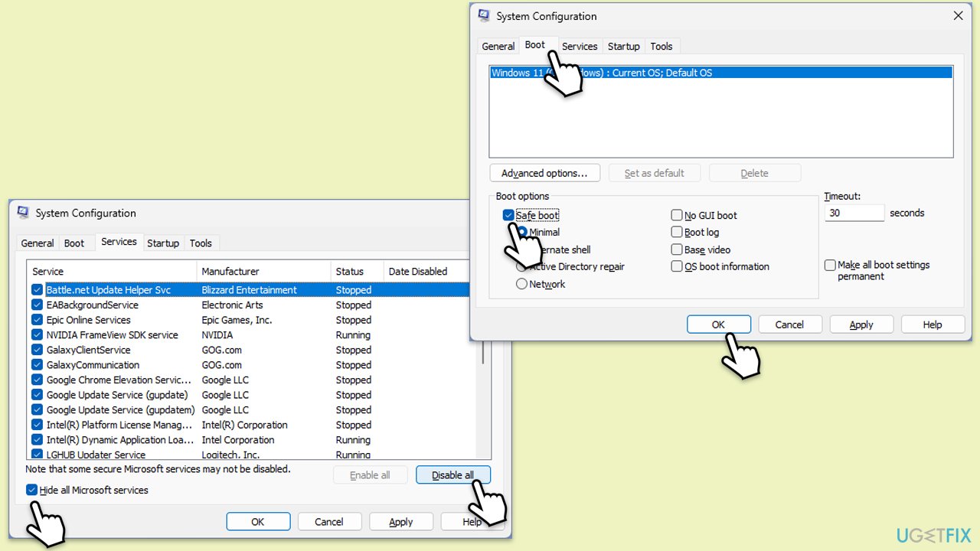Click the System Configuration icon in Services window title bar
Screen dimensions: 980x551
click(x=23, y=213)
